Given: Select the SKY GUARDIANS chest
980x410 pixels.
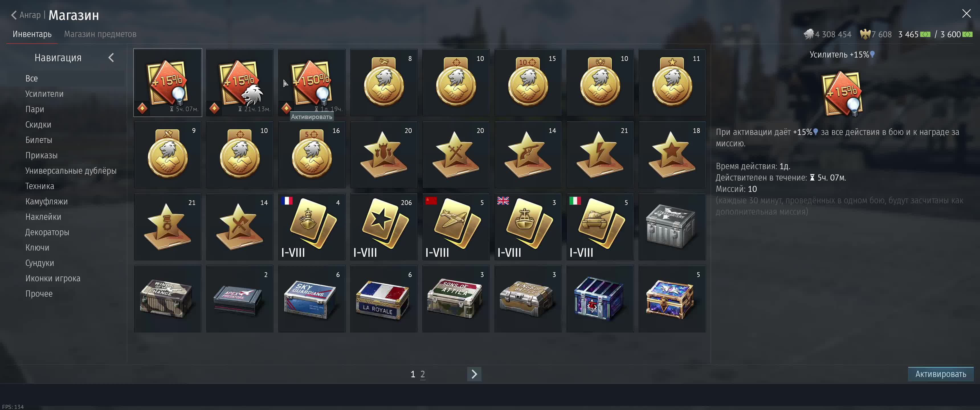Looking at the screenshot, I should [312, 299].
